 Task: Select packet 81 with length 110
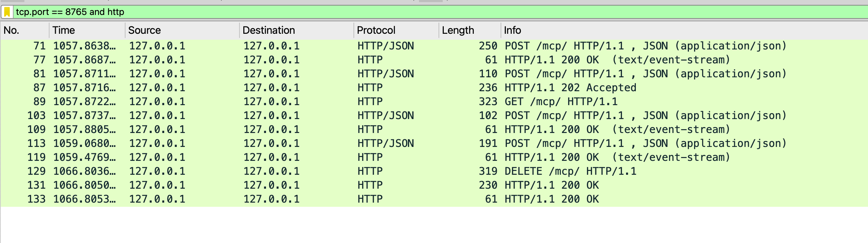(x=434, y=74)
